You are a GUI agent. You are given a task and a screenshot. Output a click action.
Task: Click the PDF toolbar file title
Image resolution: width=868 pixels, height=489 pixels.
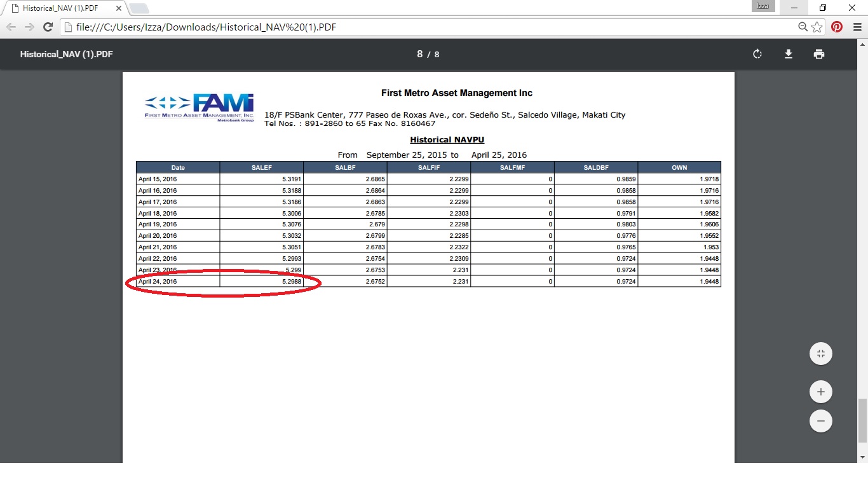click(x=66, y=54)
